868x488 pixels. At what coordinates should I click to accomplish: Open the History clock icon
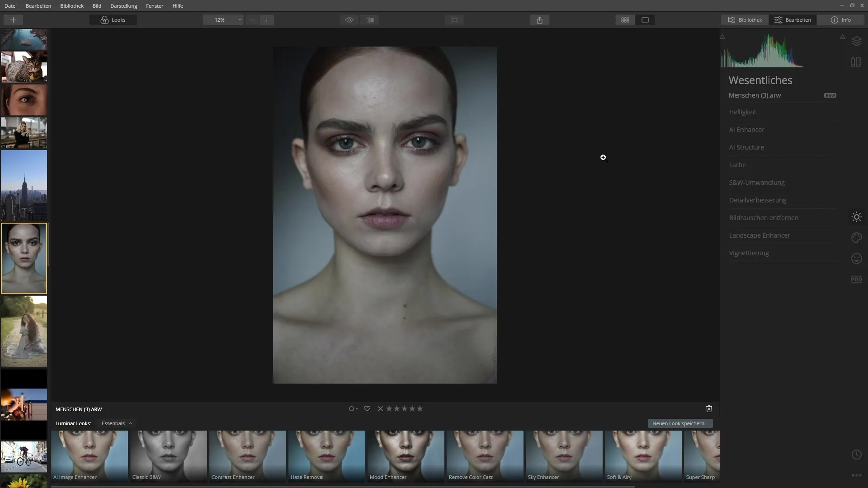click(856, 455)
